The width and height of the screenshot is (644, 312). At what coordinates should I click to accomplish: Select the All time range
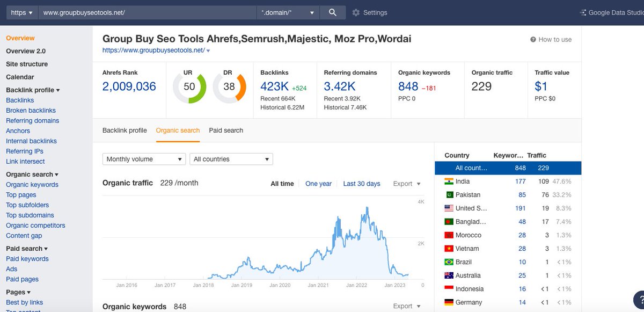click(x=282, y=184)
